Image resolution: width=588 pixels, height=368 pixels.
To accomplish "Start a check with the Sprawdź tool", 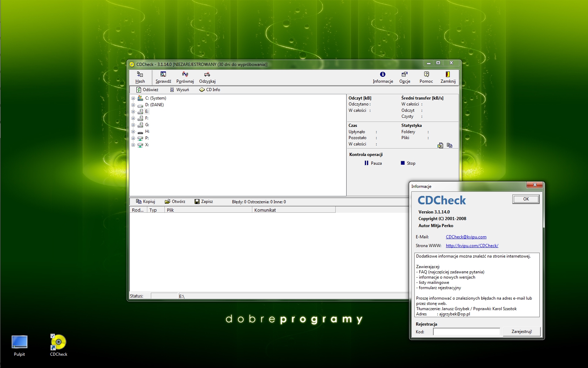I will (x=163, y=77).
